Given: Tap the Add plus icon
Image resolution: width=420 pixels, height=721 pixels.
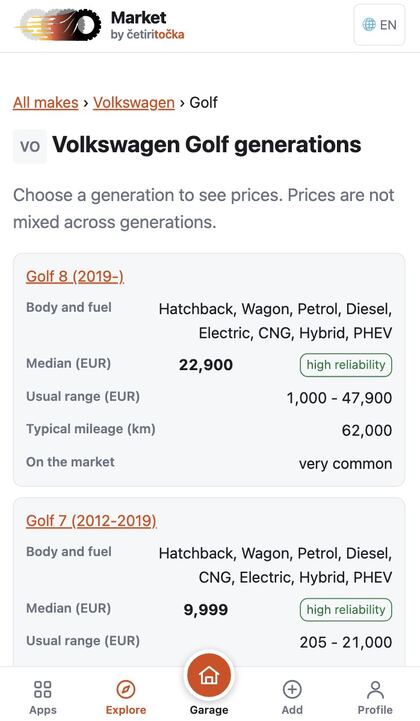Looking at the screenshot, I should point(292,689).
